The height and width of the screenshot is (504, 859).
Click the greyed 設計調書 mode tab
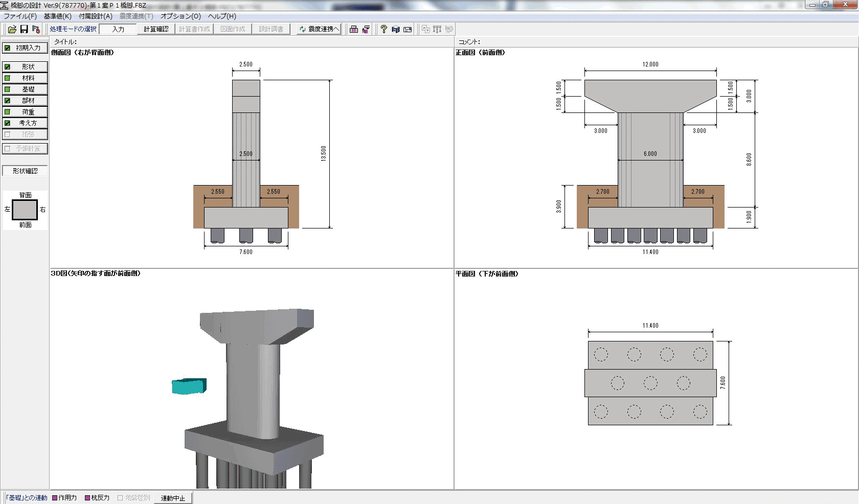click(x=271, y=29)
